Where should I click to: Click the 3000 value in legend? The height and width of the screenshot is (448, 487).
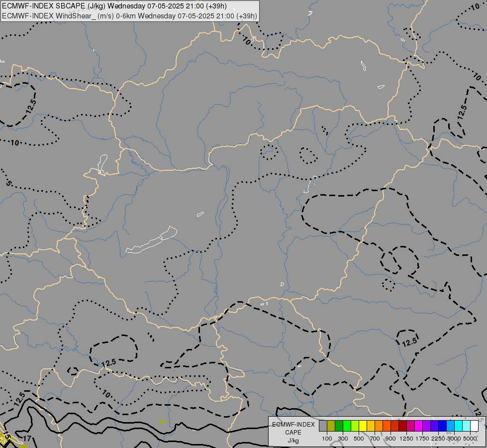tap(454, 439)
